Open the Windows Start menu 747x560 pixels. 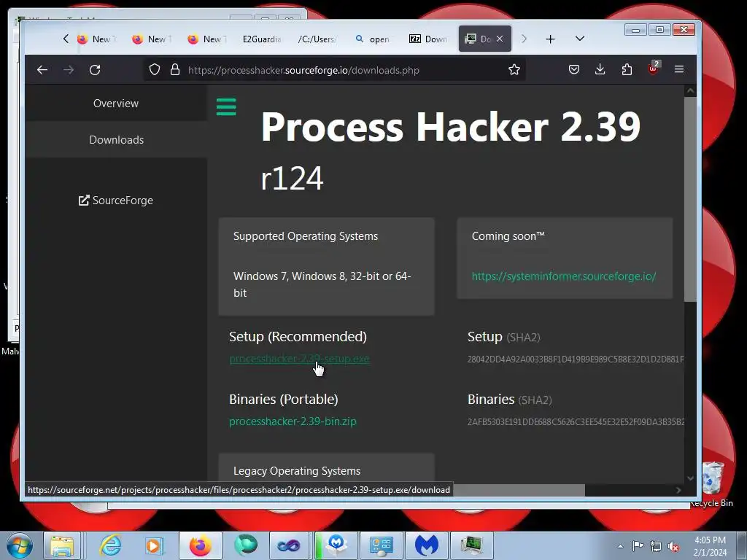click(x=20, y=545)
